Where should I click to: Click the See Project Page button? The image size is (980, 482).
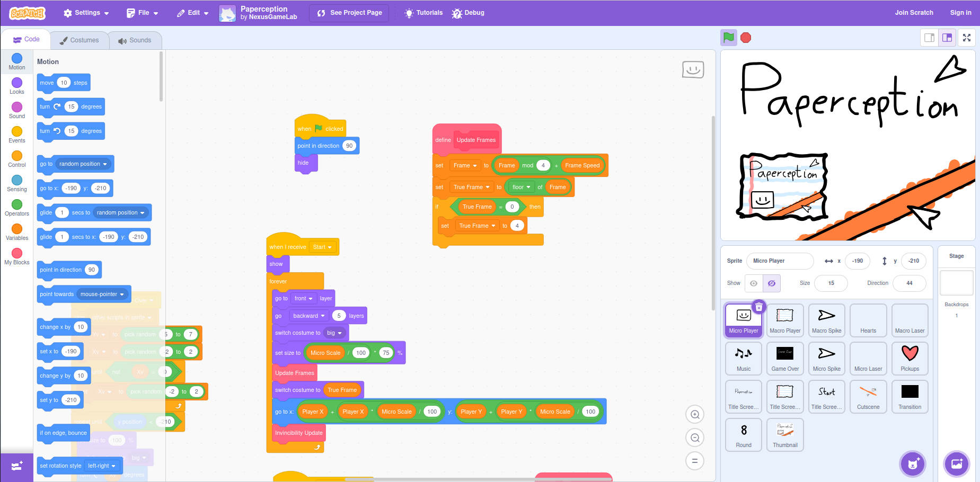click(349, 13)
